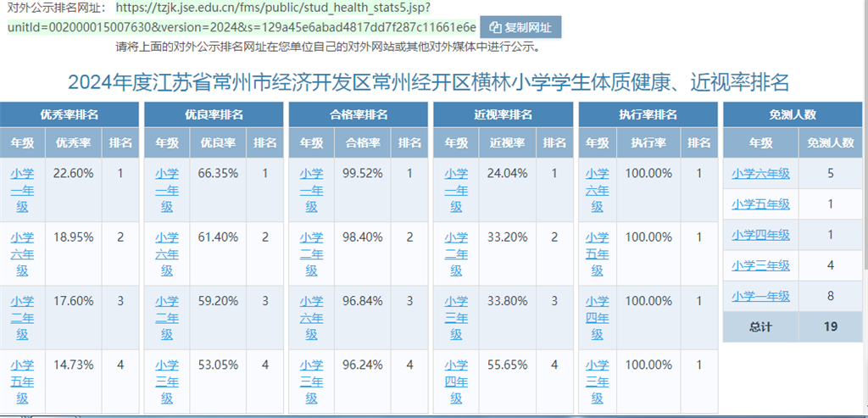Click the 请将上面的对外公示排名网址 instruction text
This screenshot has height=418, width=868.
click(x=328, y=47)
